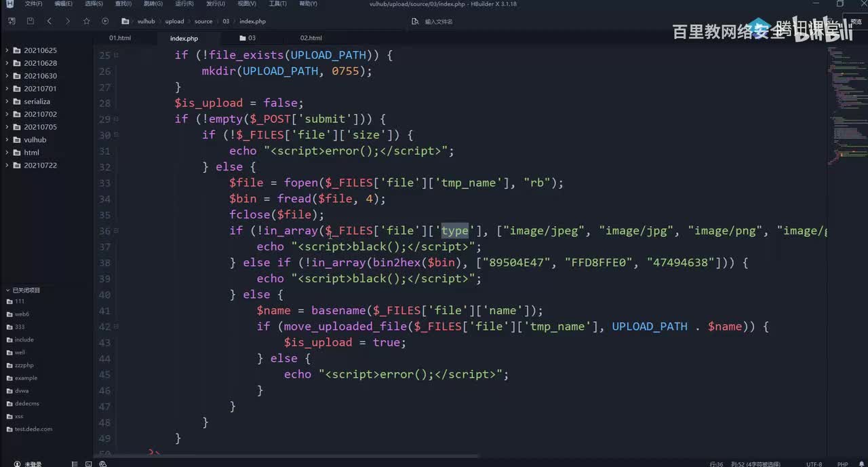Expand the 20210722 folder arrow
This screenshot has height=467, width=868.
7,166
